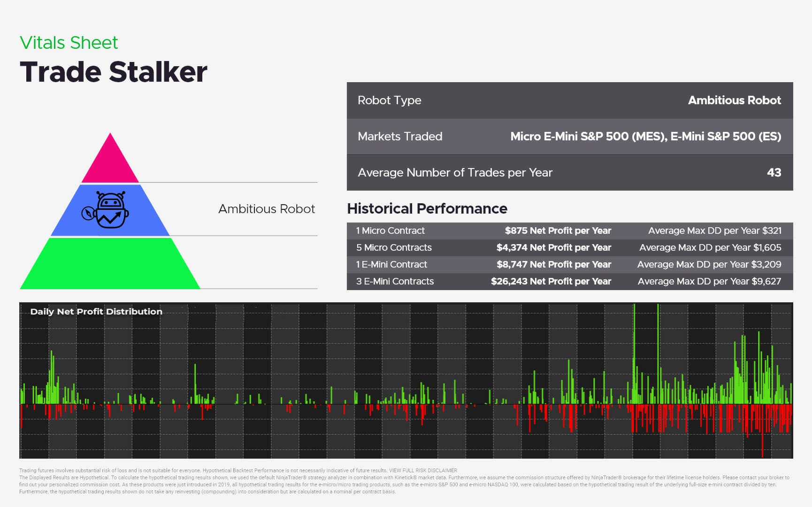
Task: Toggle the Ambitious Robot tier label
Action: pyautogui.click(x=266, y=209)
